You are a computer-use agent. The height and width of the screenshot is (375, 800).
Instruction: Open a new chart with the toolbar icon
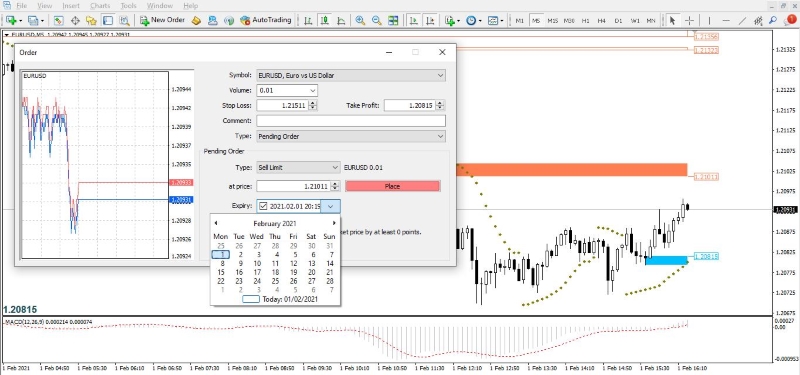(11, 20)
